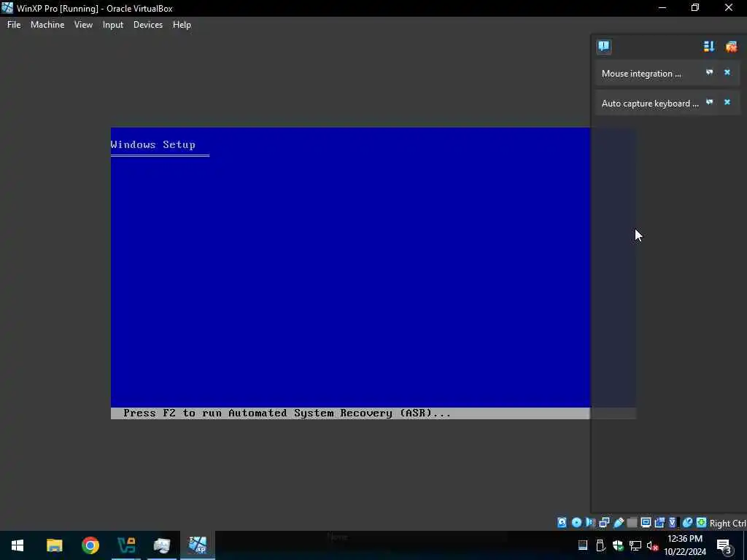Launch Google Chrome from the taskbar

click(x=90, y=545)
